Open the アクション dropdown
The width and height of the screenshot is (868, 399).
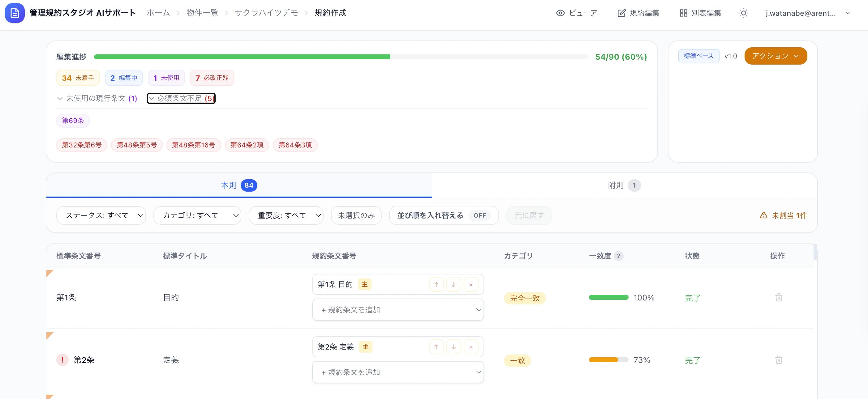coord(775,56)
